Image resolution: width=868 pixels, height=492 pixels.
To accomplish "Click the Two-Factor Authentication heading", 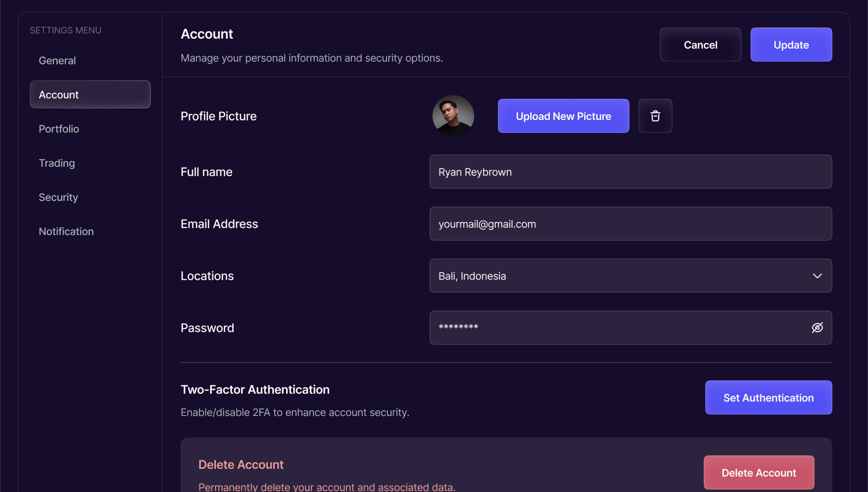I will click(255, 389).
